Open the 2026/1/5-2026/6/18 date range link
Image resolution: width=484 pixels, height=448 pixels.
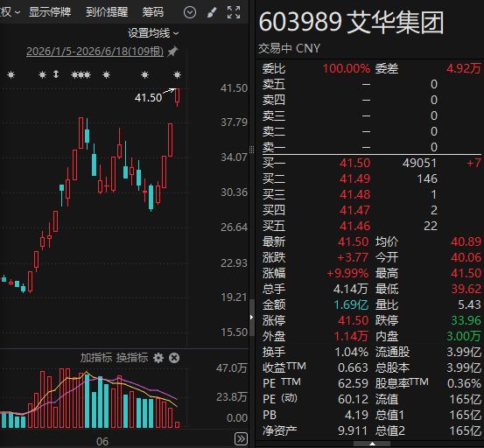(x=95, y=52)
